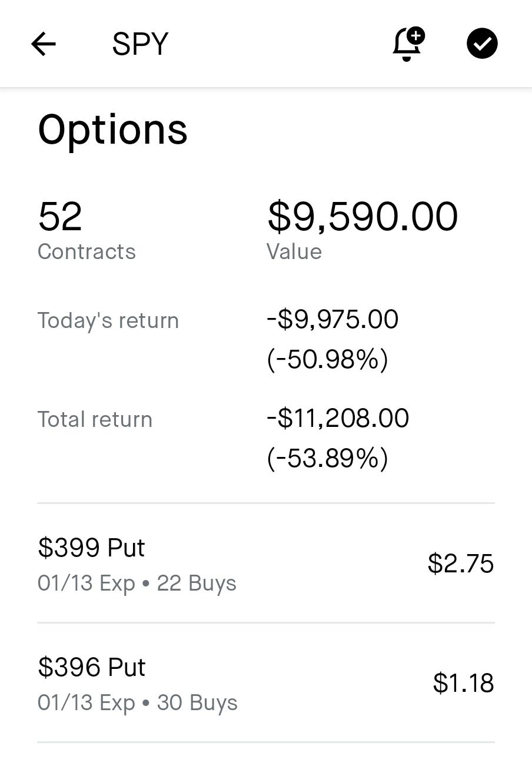
Task: Tap the Today's return label
Action: pos(108,321)
